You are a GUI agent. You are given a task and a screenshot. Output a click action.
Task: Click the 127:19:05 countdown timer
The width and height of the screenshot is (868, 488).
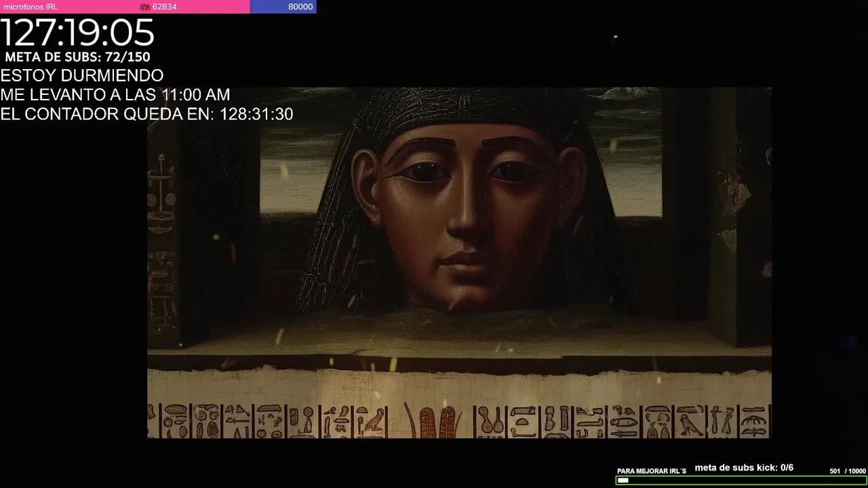(x=77, y=33)
